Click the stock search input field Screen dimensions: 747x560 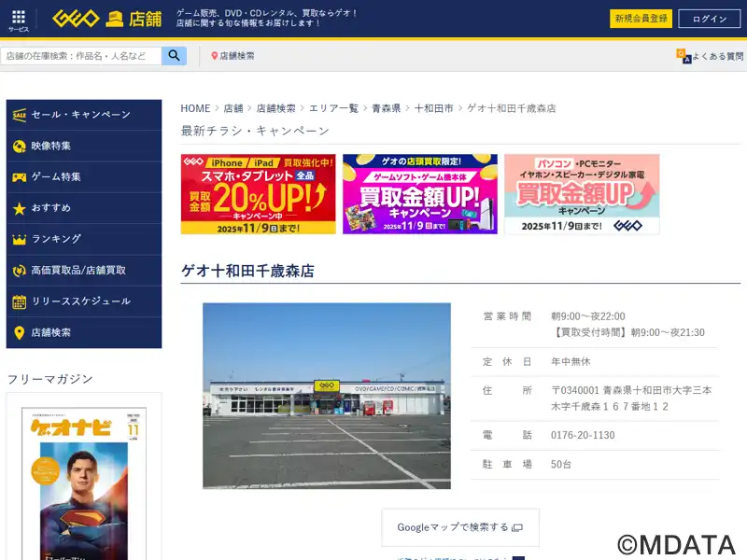coord(81,56)
